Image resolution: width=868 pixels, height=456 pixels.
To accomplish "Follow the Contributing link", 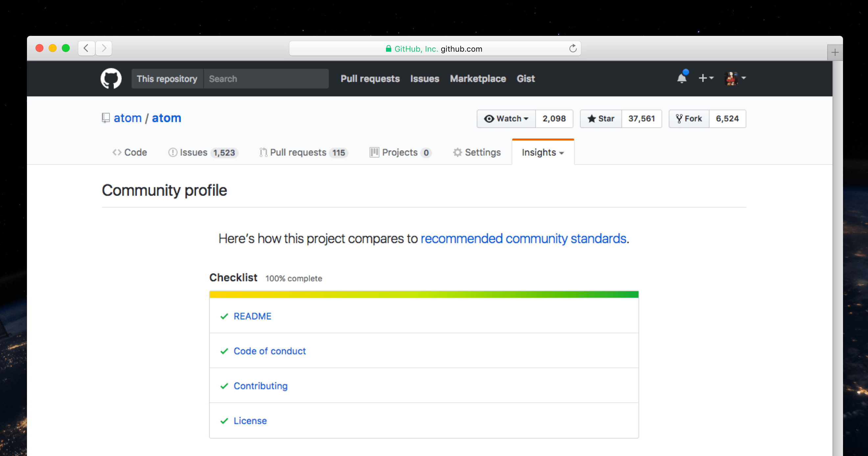I will pos(260,386).
